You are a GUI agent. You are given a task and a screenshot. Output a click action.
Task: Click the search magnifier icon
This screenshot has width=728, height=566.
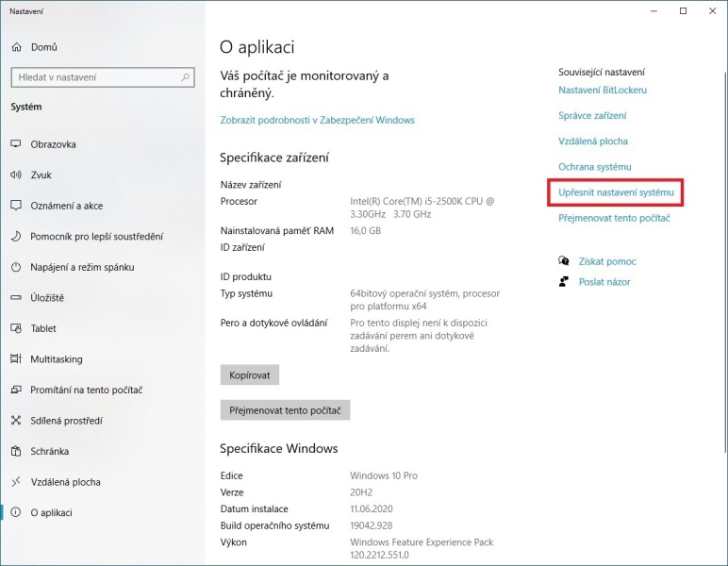(186, 77)
